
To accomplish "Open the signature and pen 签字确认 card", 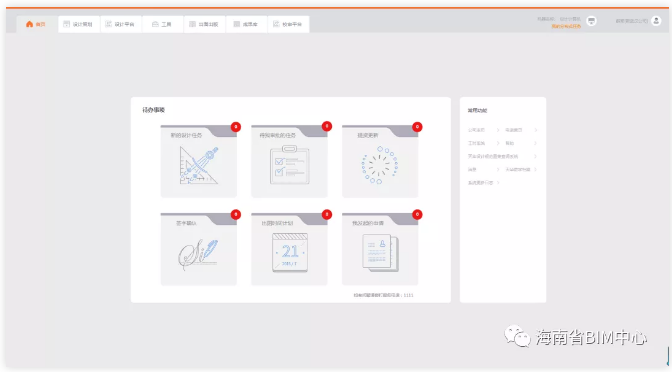I will (198, 249).
